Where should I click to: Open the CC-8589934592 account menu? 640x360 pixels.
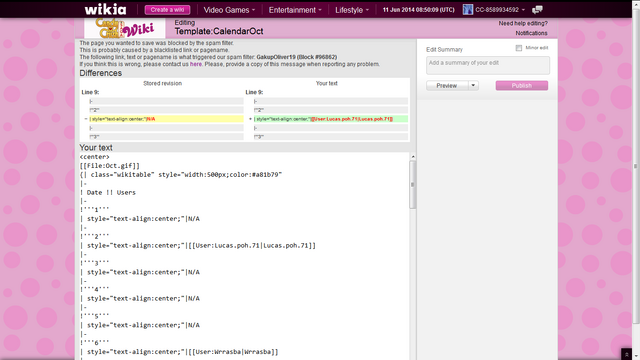500,9
